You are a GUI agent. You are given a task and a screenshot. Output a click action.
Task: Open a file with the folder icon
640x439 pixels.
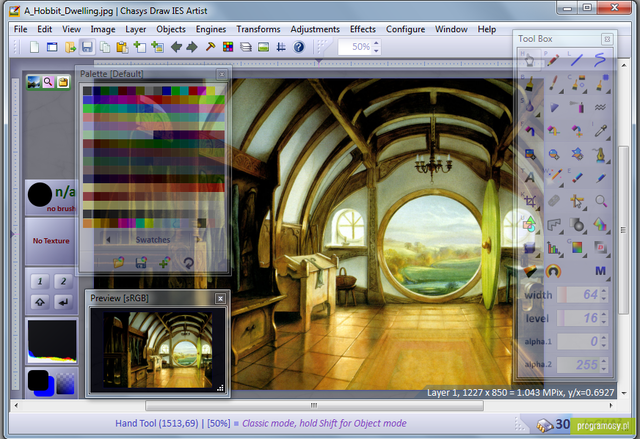[x=70, y=47]
